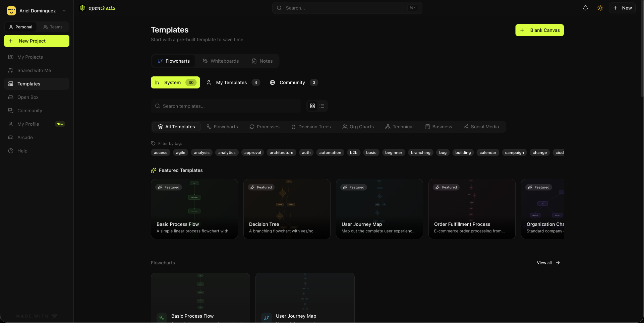The width and height of the screenshot is (644, 323).
Task: Toggle light mode with the sun icon
Action: click(x=600, y=8)
